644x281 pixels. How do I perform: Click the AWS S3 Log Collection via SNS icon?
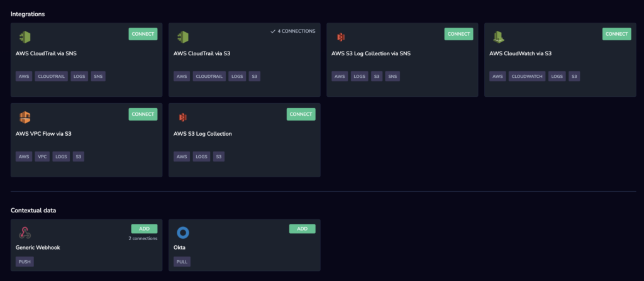tap(340, 37)
